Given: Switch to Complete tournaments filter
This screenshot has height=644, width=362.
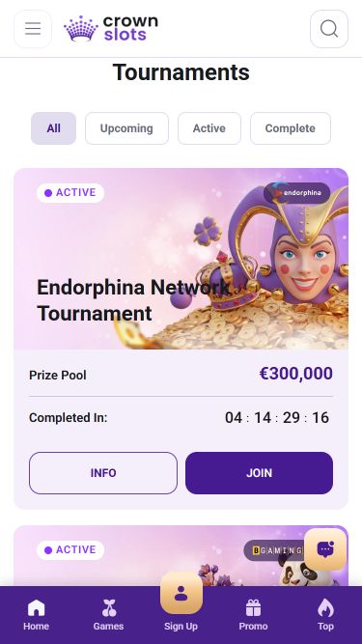Looking at the screenshot, I should coord(291,128).
